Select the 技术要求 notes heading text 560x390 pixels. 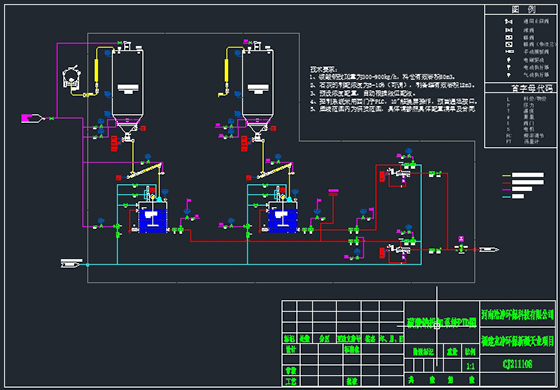click(323, 69)
